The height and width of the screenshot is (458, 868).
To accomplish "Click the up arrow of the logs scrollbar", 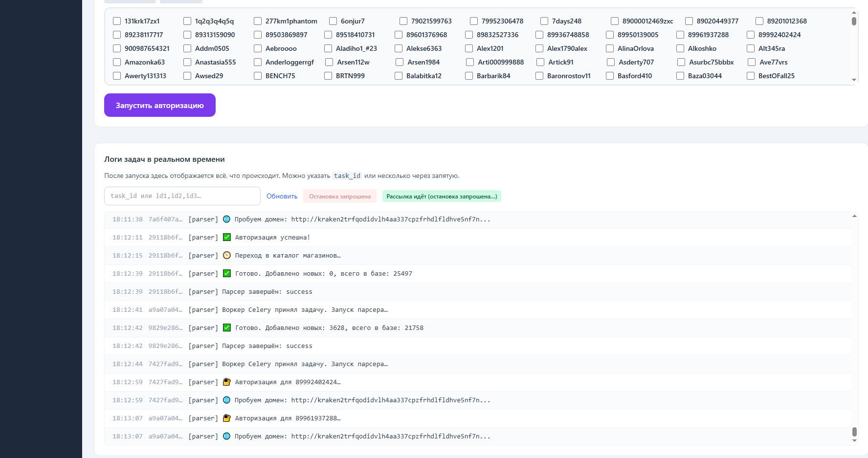I will point(854,216).
